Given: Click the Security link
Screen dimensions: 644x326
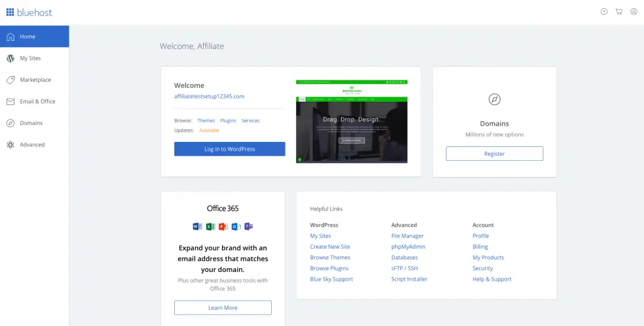Looking at the screenshot, I should pyautogui.click(x=482, y=268).
